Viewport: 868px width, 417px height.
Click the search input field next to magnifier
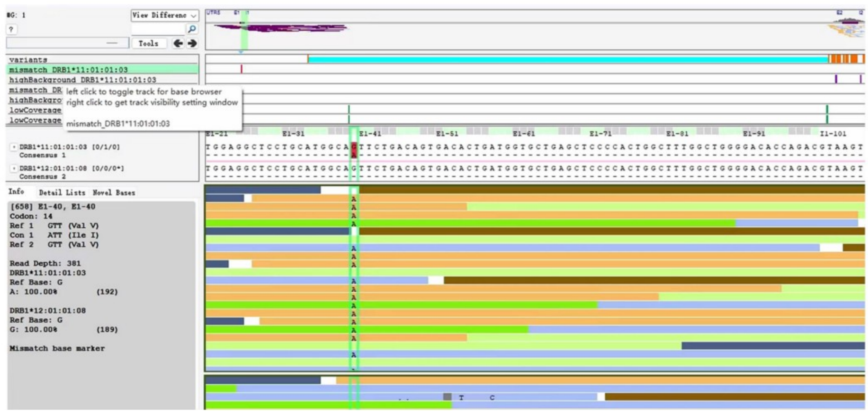(x=158, y=29)
